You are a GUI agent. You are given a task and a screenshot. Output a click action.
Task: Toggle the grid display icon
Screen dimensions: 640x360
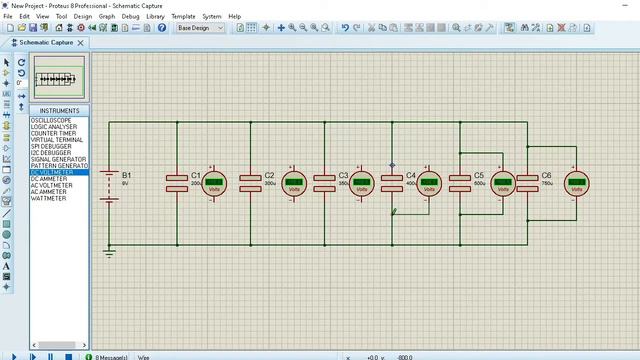tap(251, 28)
